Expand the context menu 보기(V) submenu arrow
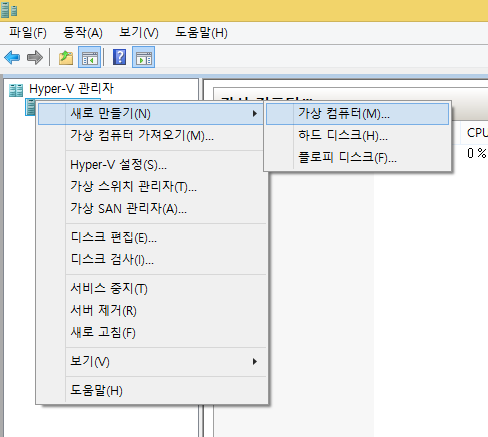The width and height of the screenshot is (488, 437). [255, 362]
